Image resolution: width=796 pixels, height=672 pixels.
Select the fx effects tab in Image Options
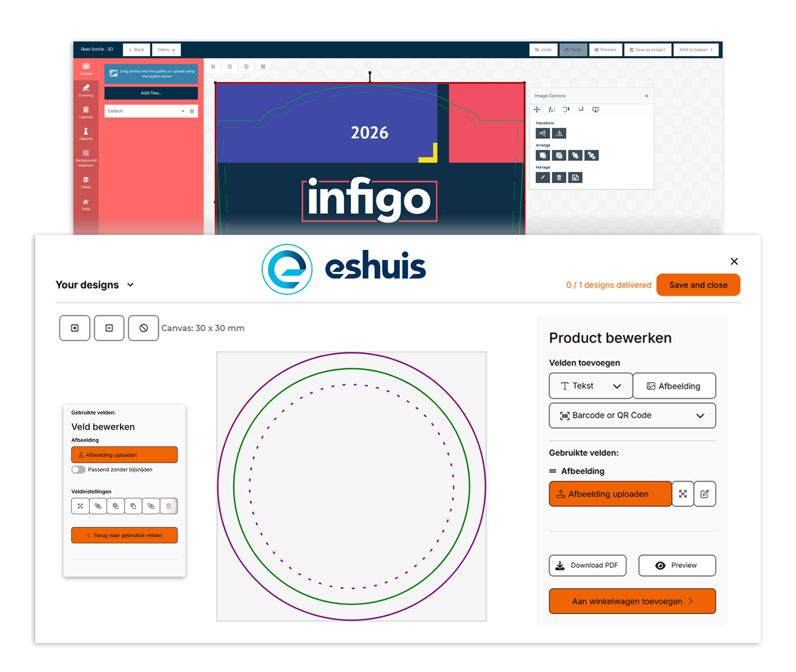(x=551, y=109)
